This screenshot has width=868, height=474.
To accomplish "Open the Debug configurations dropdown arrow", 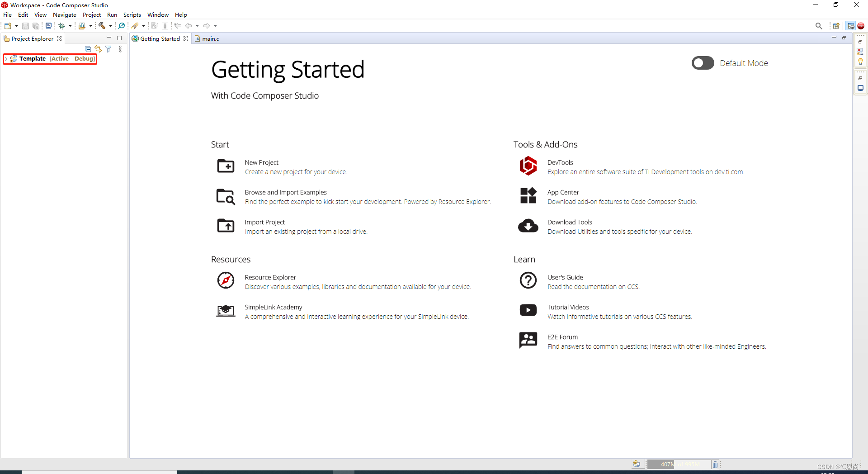I will tap(70, 26).
